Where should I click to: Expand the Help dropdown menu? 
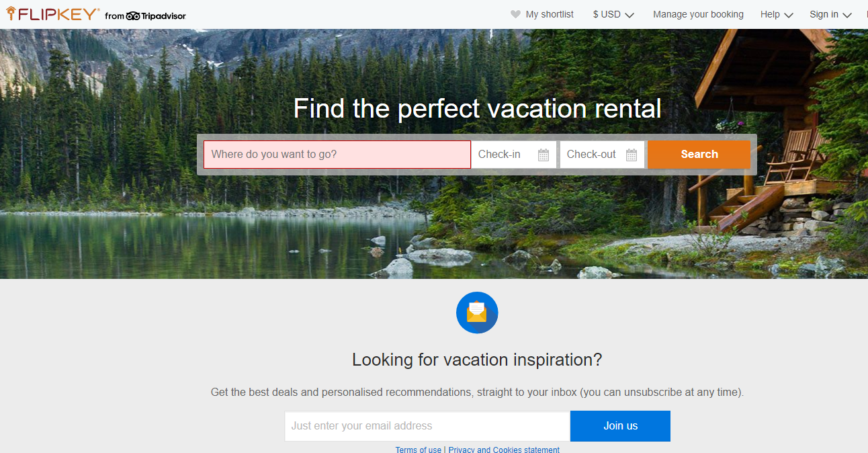[777, 14]
